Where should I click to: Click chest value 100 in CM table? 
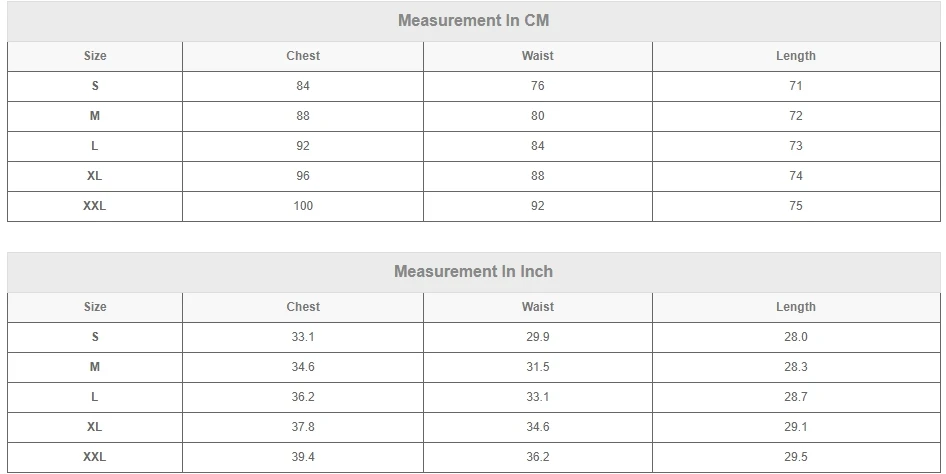tap(303, 206)
